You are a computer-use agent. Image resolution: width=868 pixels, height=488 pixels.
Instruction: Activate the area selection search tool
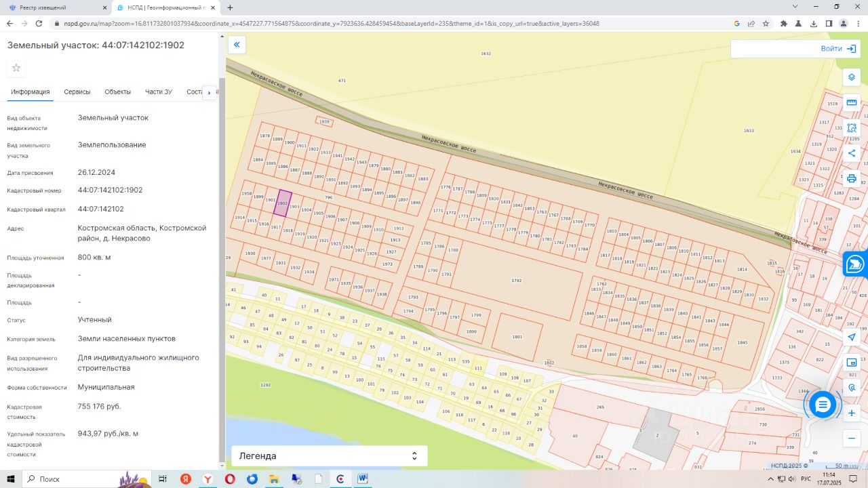click(x=852, y=127)
